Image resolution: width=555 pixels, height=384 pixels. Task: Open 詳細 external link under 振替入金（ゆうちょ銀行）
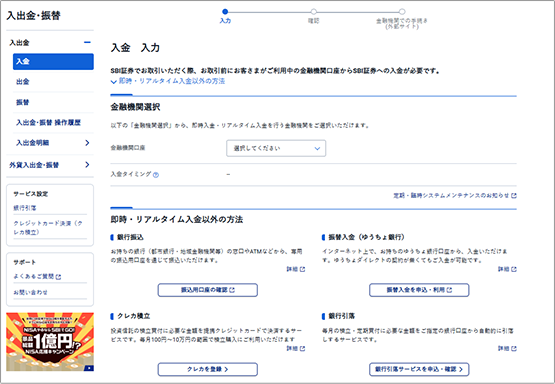[507, 269]
